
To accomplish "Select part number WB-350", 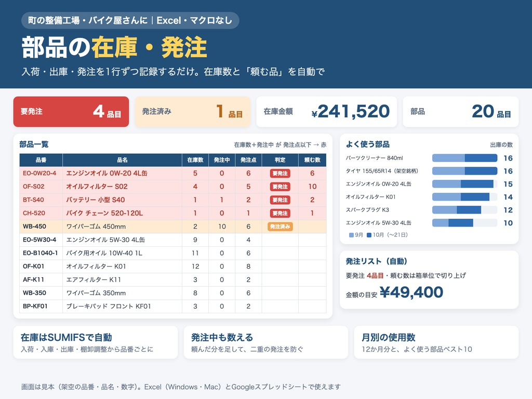I will (x=34, y=293).
